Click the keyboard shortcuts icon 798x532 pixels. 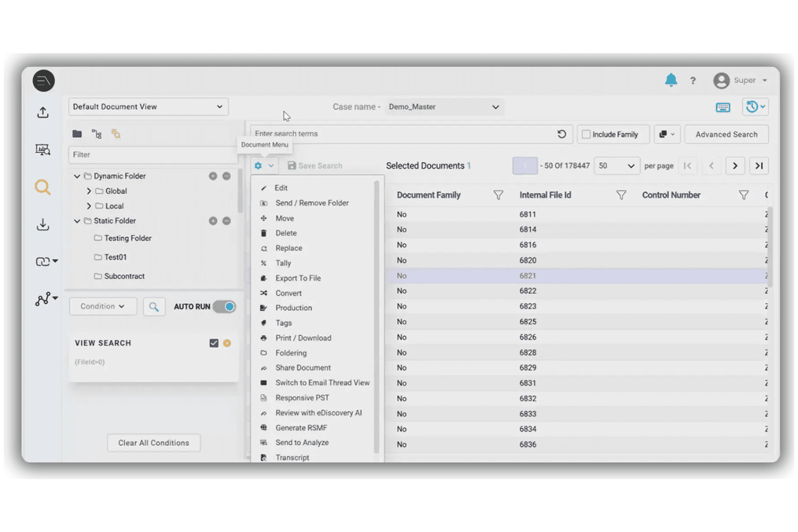point(723,107)
